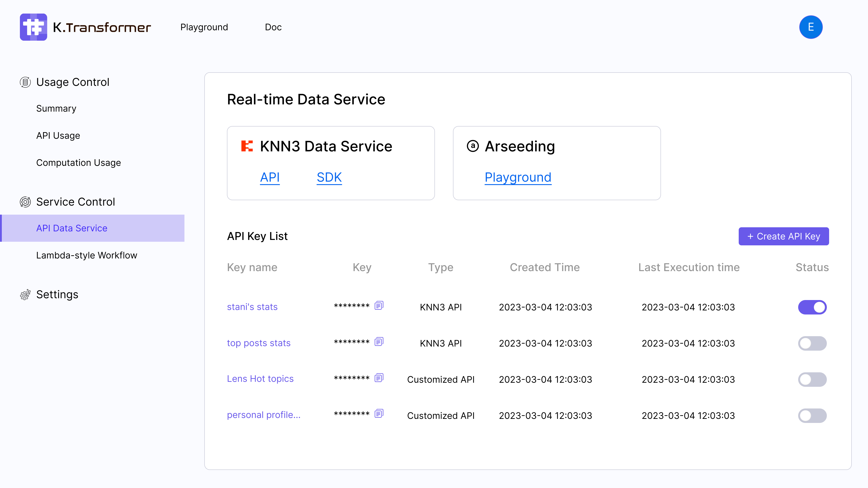Click the Service Control heading
This screenshot has width=868, height=488.
pyautogui.click(x=75, y=202)
